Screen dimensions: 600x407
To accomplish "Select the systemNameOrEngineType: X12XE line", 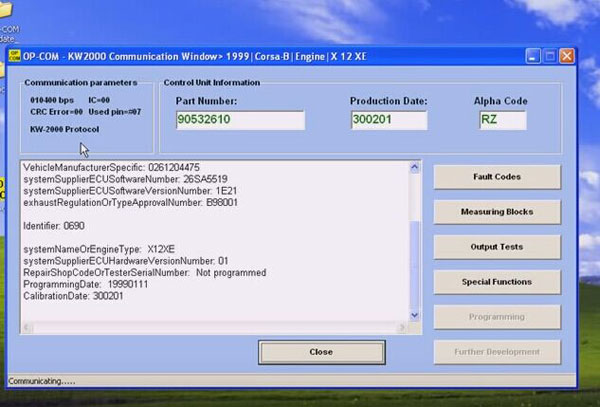I will click(99, 249).
